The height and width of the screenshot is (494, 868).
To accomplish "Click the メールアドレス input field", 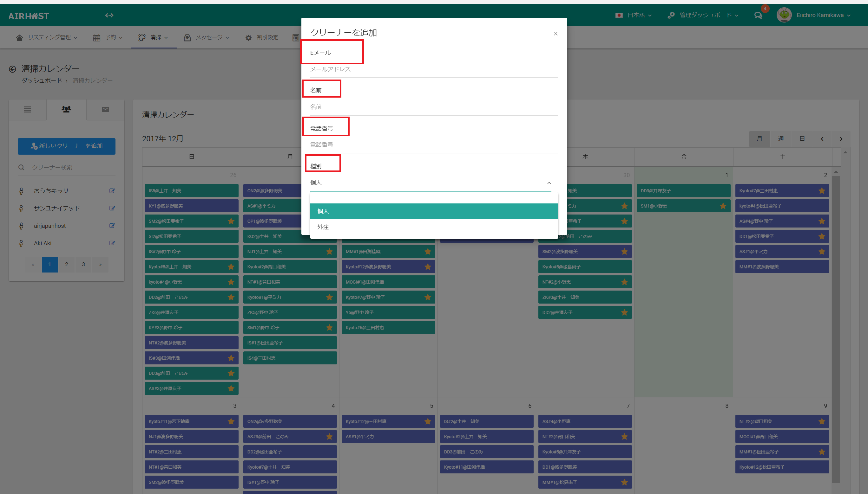I will pos(434,69).
